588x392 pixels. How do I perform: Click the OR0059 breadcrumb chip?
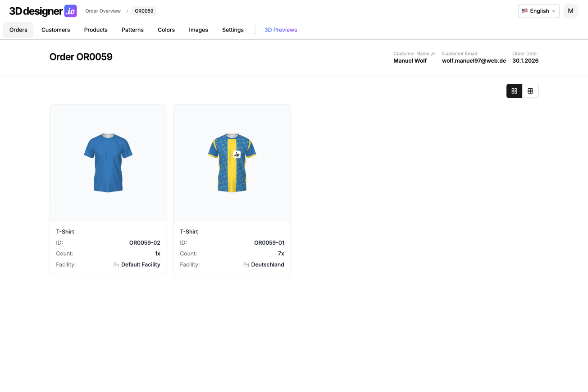pyautogui.click(x=144, y=11)
